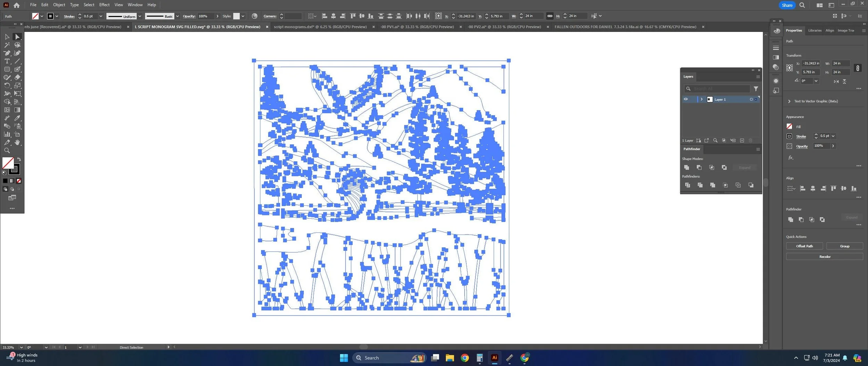The height and width of the screenshot is (366, 868).
Task: Select the Type tool
Action: tap(7, 61)
